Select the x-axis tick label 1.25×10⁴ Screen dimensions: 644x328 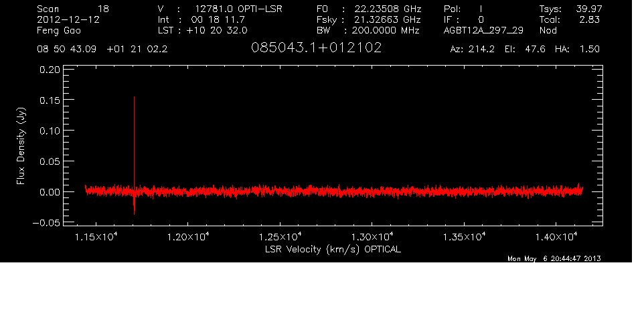click(280, 237)
